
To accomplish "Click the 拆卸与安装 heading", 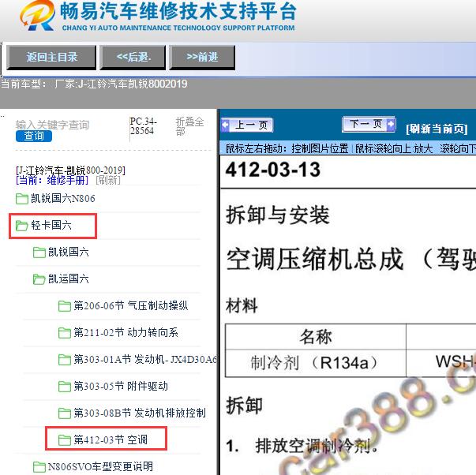I will pos(277,215).
